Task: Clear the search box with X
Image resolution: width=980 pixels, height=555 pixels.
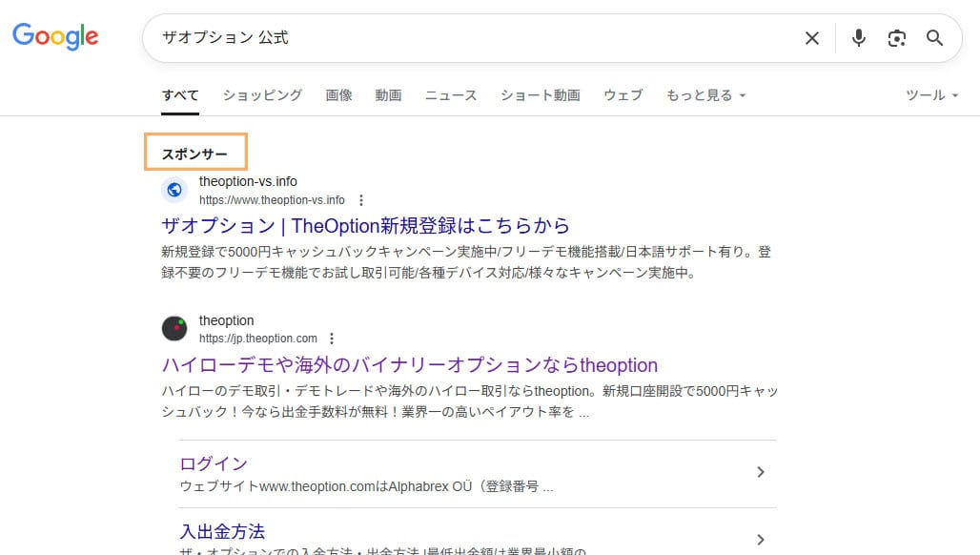Action: [x=812, y=38]
